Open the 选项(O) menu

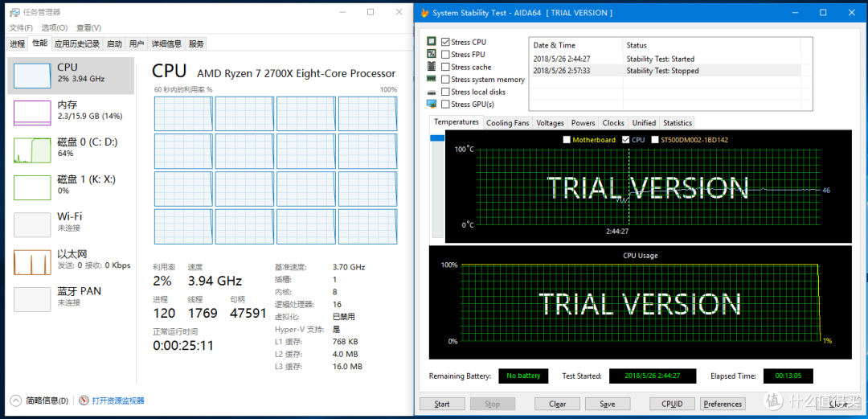[55, 27]
